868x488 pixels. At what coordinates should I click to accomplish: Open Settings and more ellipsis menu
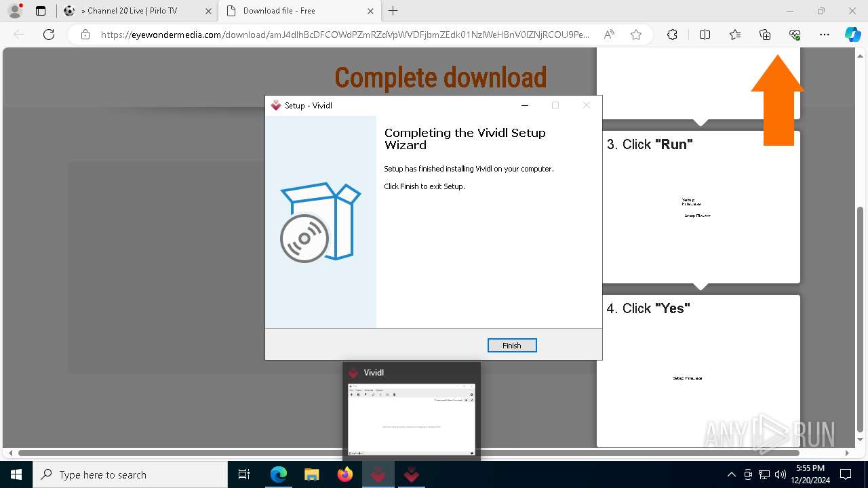(825, 35)
